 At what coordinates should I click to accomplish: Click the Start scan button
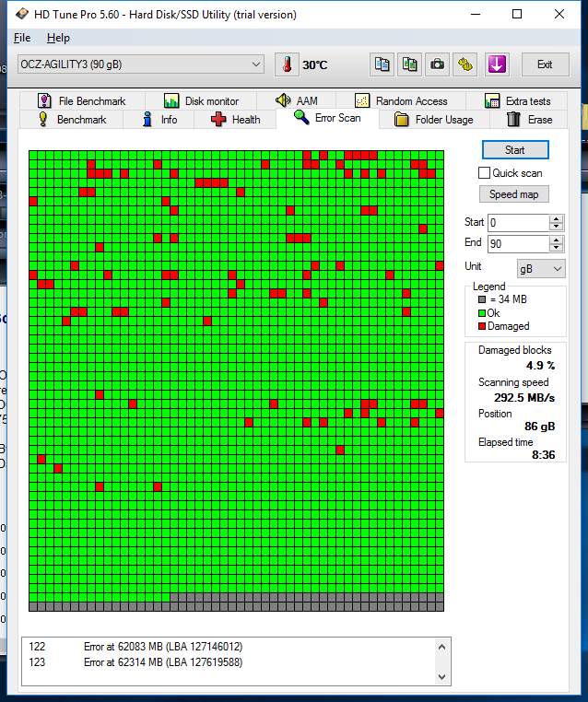coord(515,150)
